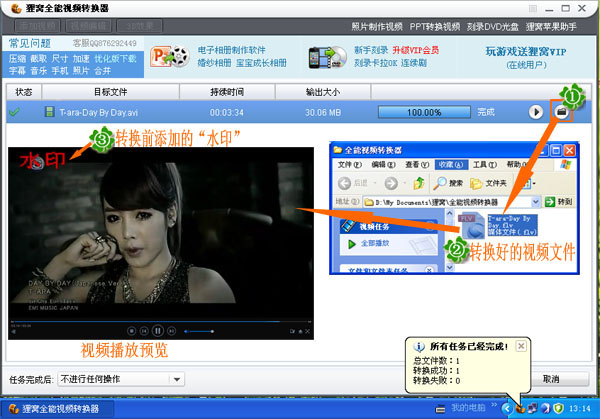Click the network computers tray icon

pos(533,408)
